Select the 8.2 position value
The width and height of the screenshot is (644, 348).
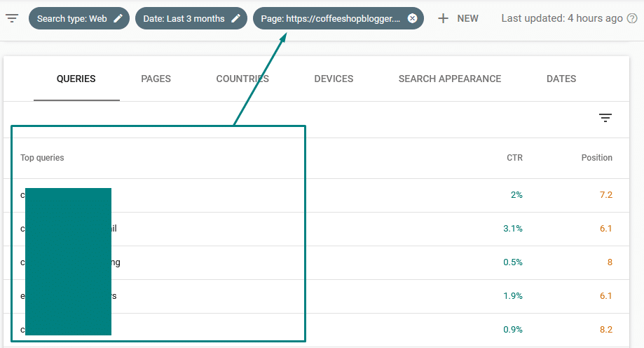click(605, 330)
